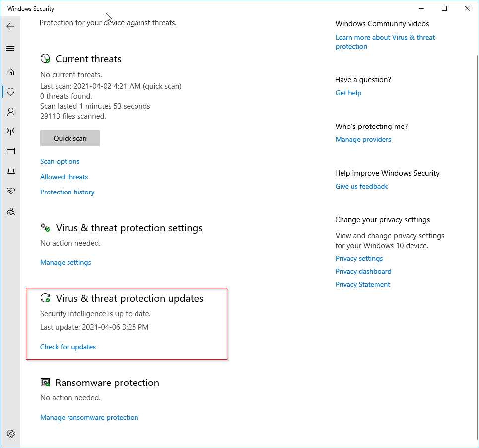The height and width of the screenshot is (448, 479).
Task: Open Manage ransomware protection link
Action: pyautogui.click(x=89, y=417)
